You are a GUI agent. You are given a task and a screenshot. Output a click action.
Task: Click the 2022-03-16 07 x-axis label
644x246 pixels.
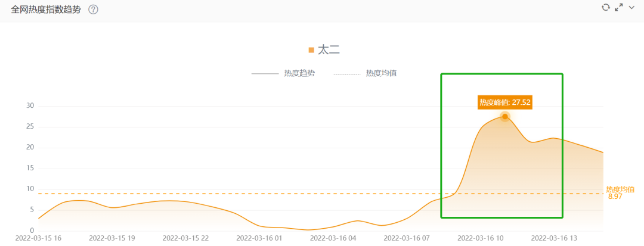click(x=407, y=238)
